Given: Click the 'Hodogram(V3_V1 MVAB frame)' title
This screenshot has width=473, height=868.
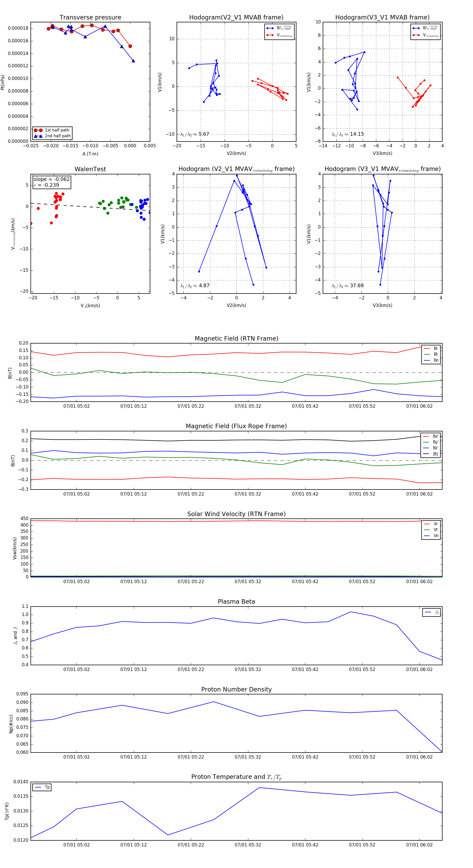Looking at the screenshot, I should click(382, 17).
